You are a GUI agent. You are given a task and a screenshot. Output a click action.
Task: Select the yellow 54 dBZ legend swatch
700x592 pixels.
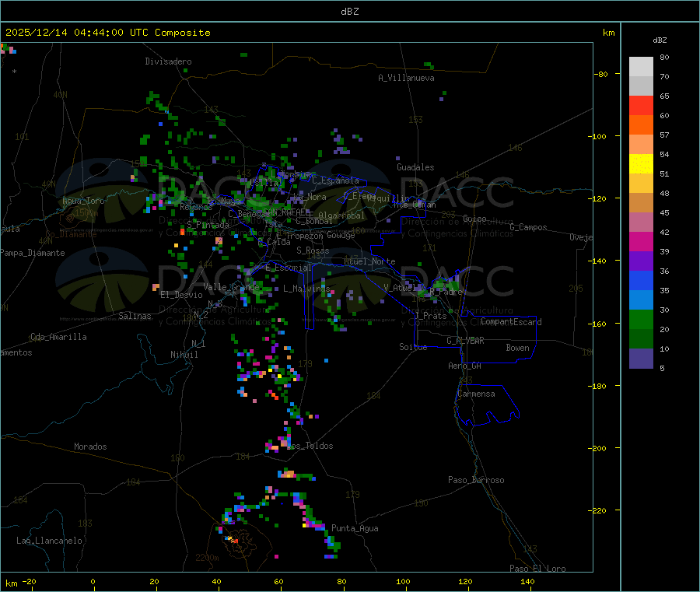coord(641,164)
